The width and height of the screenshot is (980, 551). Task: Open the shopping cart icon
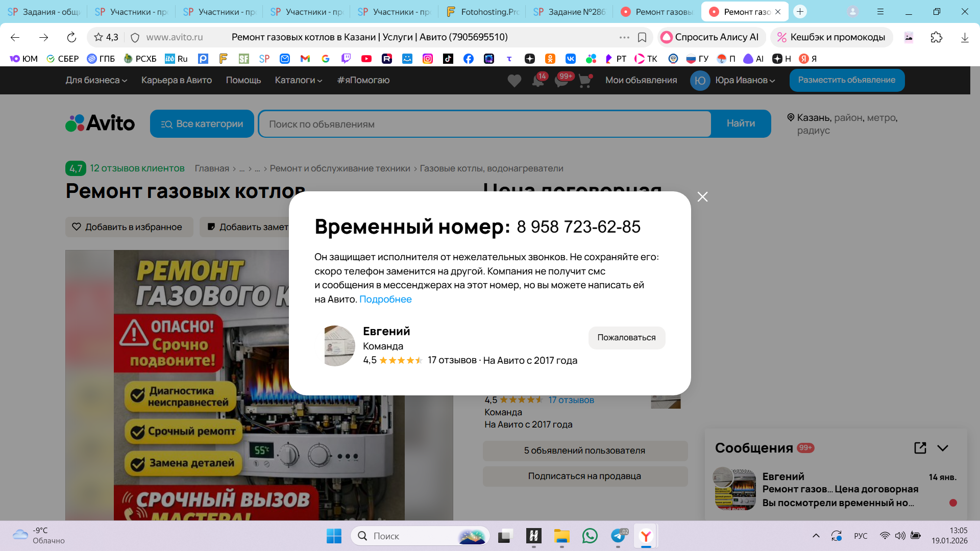click(x=585, y=81)
